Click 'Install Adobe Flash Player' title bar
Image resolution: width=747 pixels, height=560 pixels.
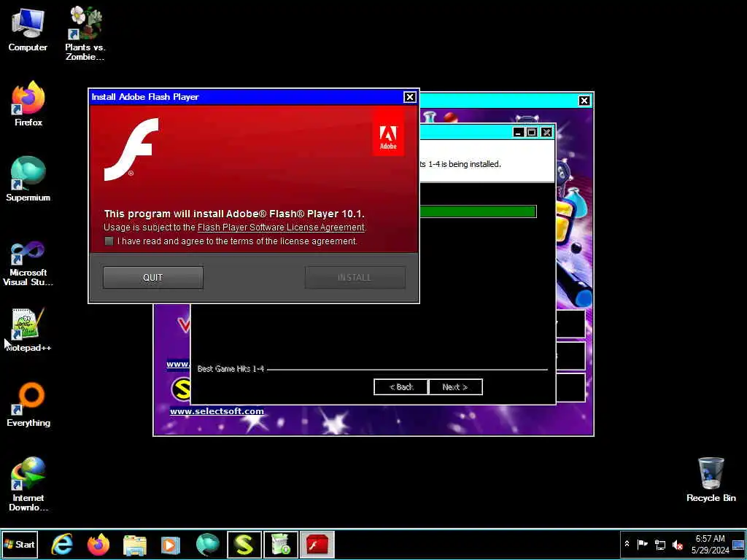click(x=246, y=97)
